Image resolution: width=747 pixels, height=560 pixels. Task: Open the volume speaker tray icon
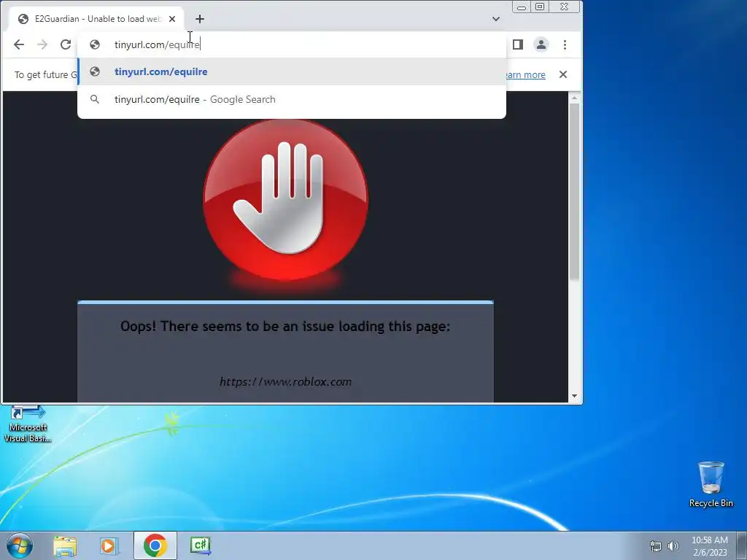(673, 546)
